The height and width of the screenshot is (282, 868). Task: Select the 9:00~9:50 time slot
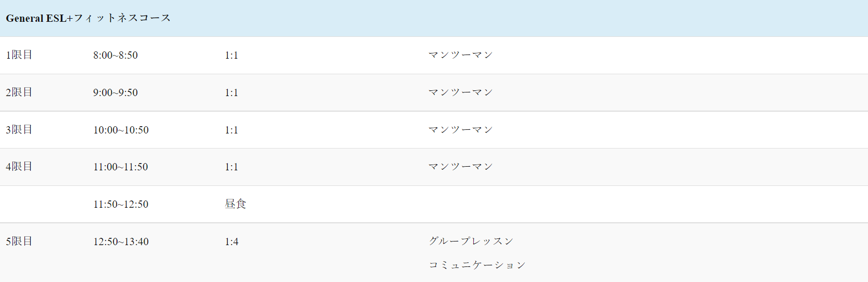115,92
